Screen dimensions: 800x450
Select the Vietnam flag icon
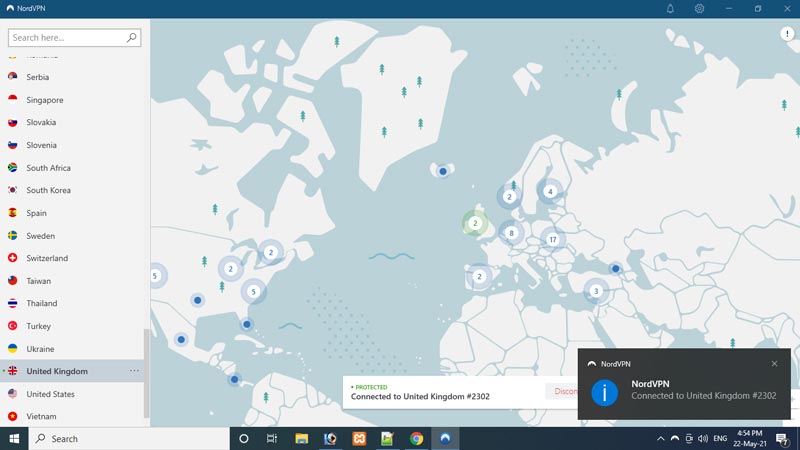(13, 416)
